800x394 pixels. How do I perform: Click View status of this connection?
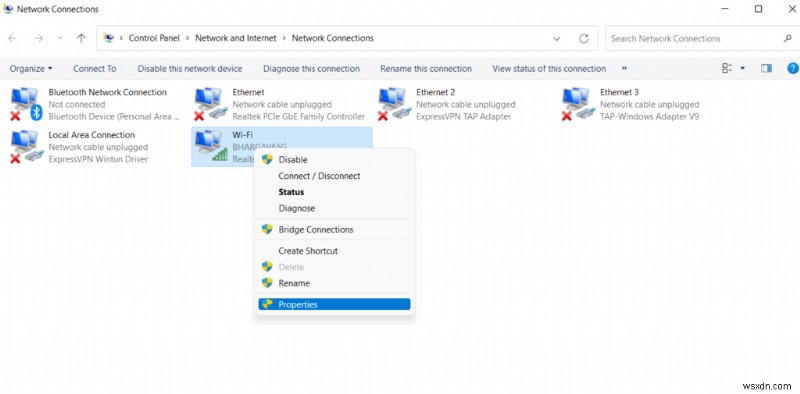pyautogui.click(x=549, y=68)
